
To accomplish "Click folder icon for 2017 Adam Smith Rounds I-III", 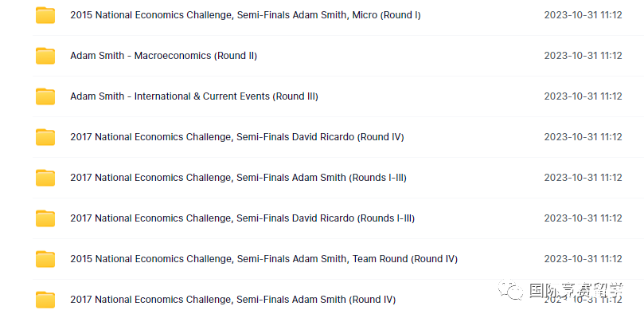I will (45, 178).
